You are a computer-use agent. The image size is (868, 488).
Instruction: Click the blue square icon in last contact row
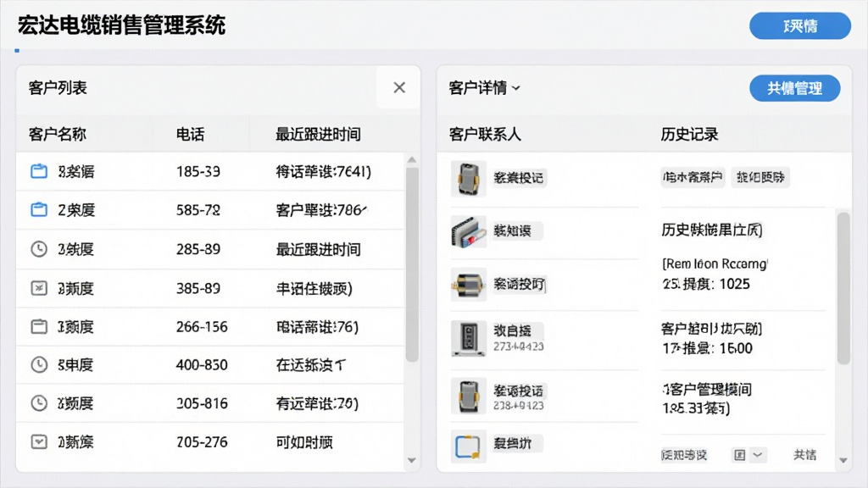click(x=468, y=446)
